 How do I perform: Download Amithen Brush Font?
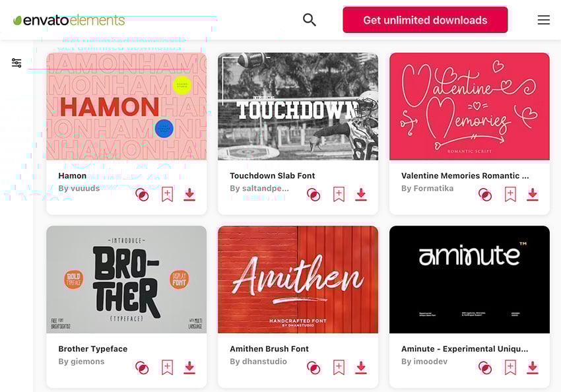[x=361, y=367]
